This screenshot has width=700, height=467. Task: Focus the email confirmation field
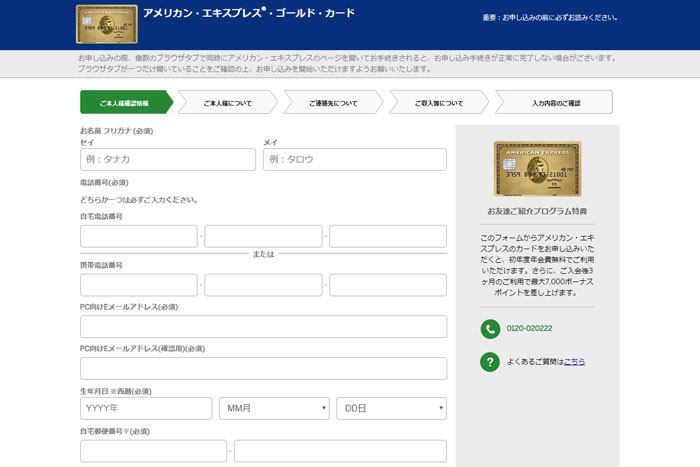coord(263,368)
